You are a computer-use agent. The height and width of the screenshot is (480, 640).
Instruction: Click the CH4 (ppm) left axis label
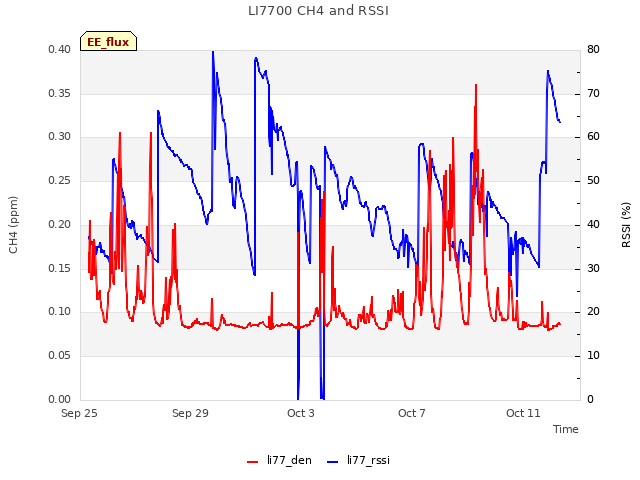coord(13,225)
